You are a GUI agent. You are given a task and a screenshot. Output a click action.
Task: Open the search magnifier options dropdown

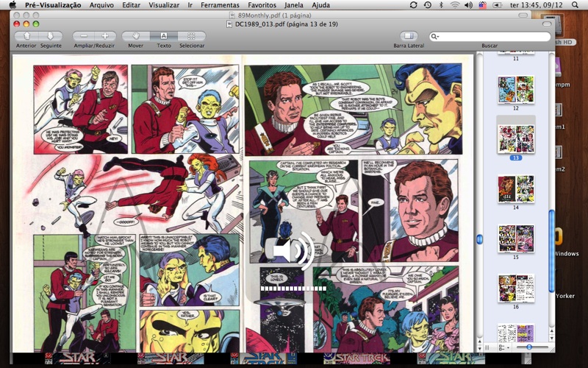click(435, 36)
